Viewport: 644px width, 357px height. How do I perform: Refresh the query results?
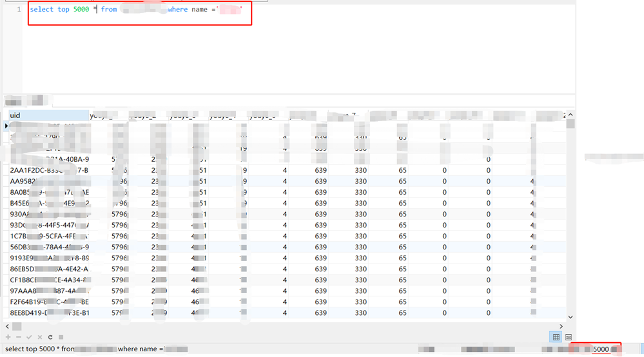[x=50, y=337]
